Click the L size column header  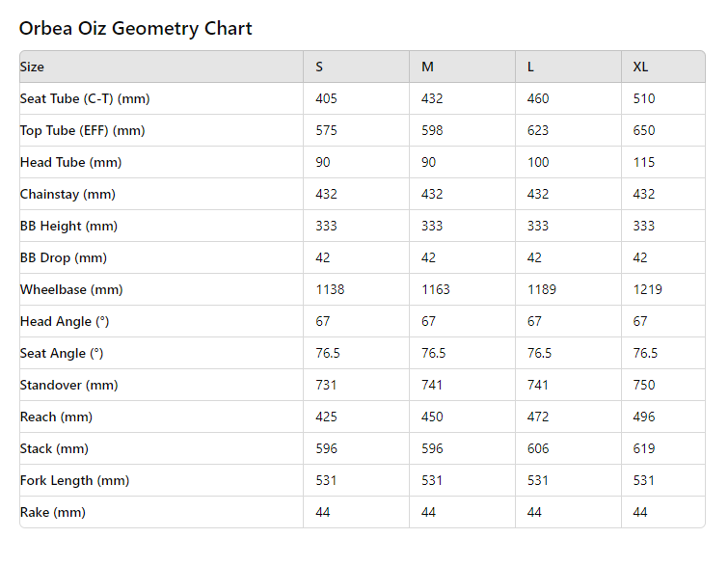[530, 67]
